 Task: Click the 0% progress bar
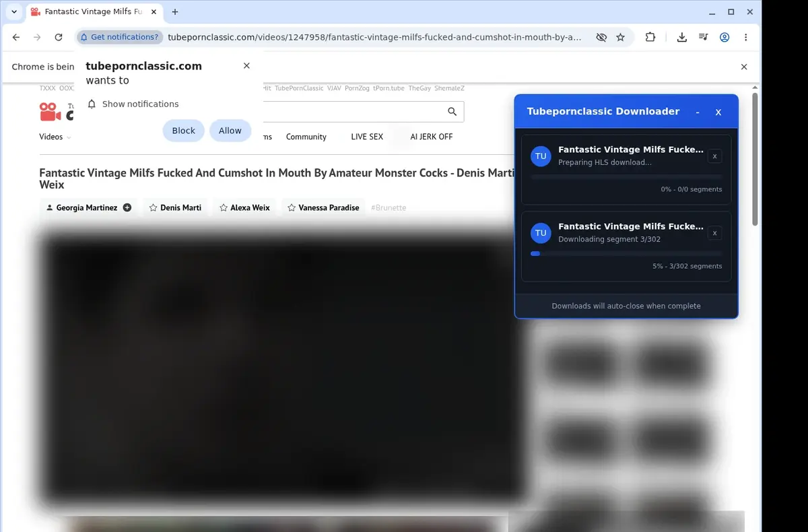pos(626,176)
